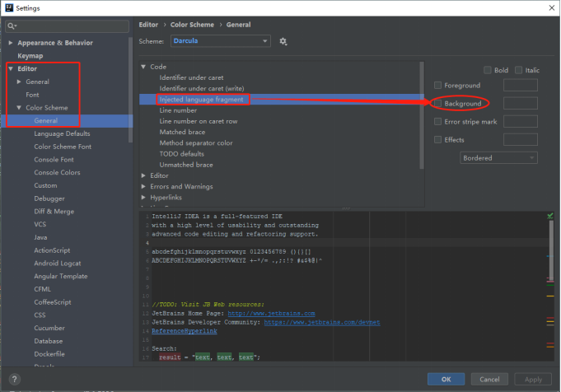Open Language Defaults page
This screenshot has width=561, height=392.
click(x=63, y=133)
